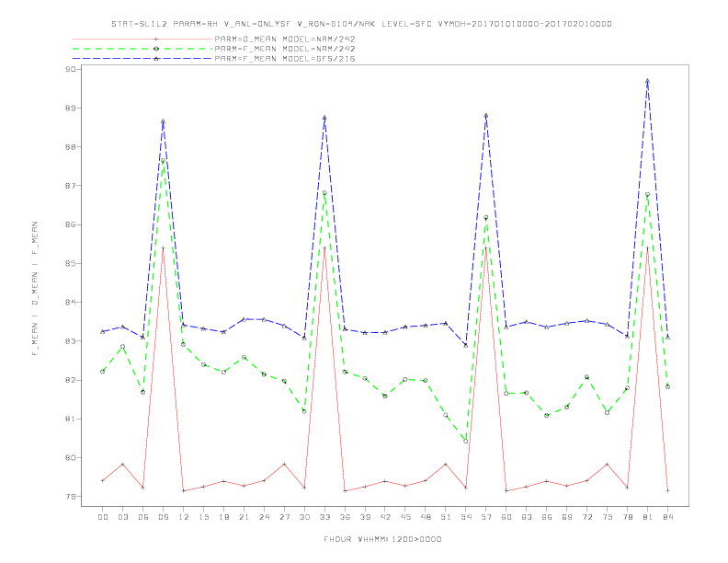Click x-axis title FHOUR VHHMM:1200>0000
Screen dimensions: 728x563
[x=382, y=539]
